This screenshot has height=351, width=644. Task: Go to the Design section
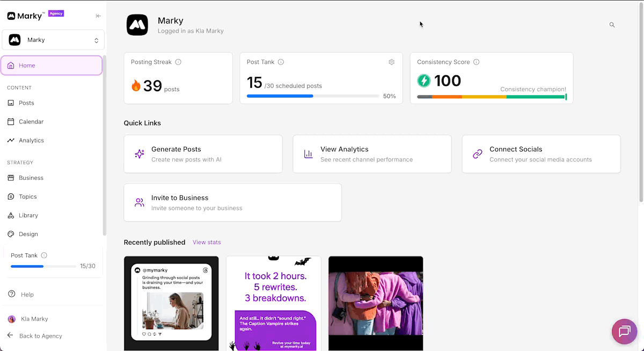tap(28, 234)
